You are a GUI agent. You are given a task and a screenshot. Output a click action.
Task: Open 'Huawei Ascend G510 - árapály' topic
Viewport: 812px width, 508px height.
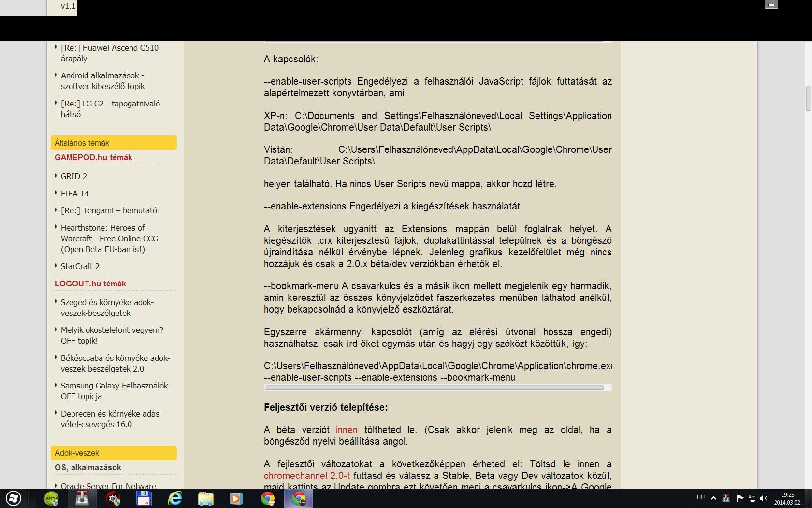(x=112, y=53)
